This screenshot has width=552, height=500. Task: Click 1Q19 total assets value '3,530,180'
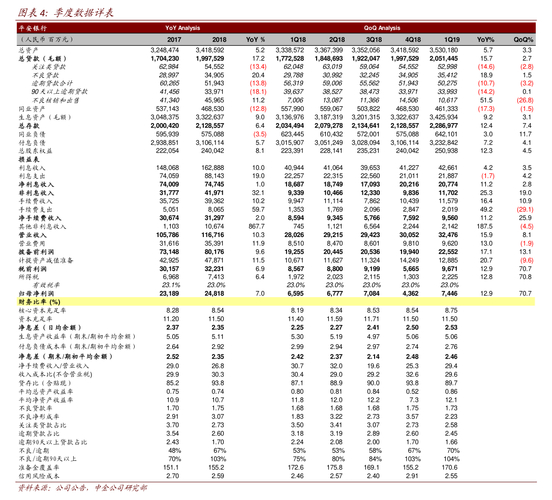click(x=444, y=50)
